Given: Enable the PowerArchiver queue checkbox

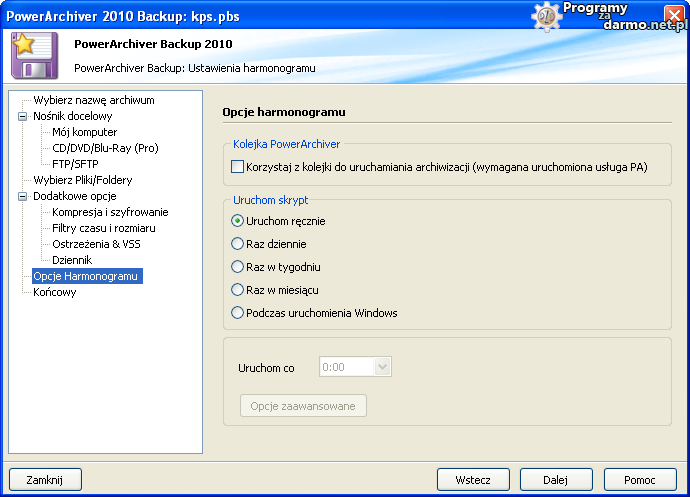Looking at the screenshot, I should pyautogui.click(x=238, y=167).
